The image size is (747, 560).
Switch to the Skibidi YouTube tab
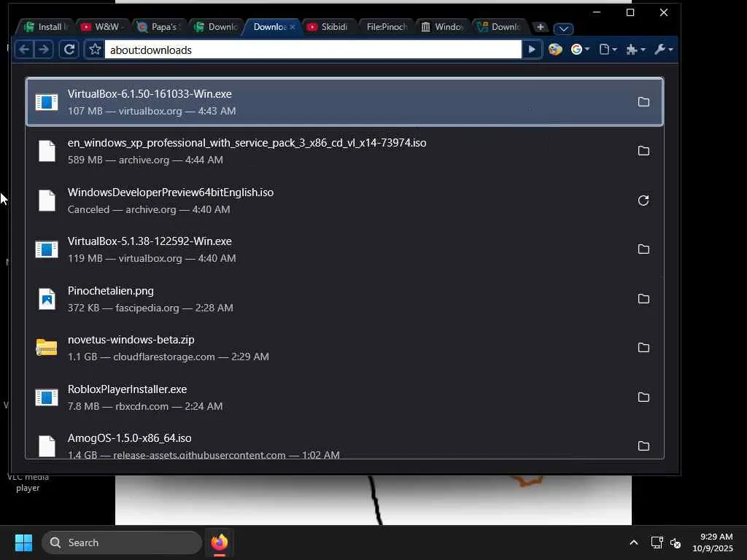[x=329, y=27]
